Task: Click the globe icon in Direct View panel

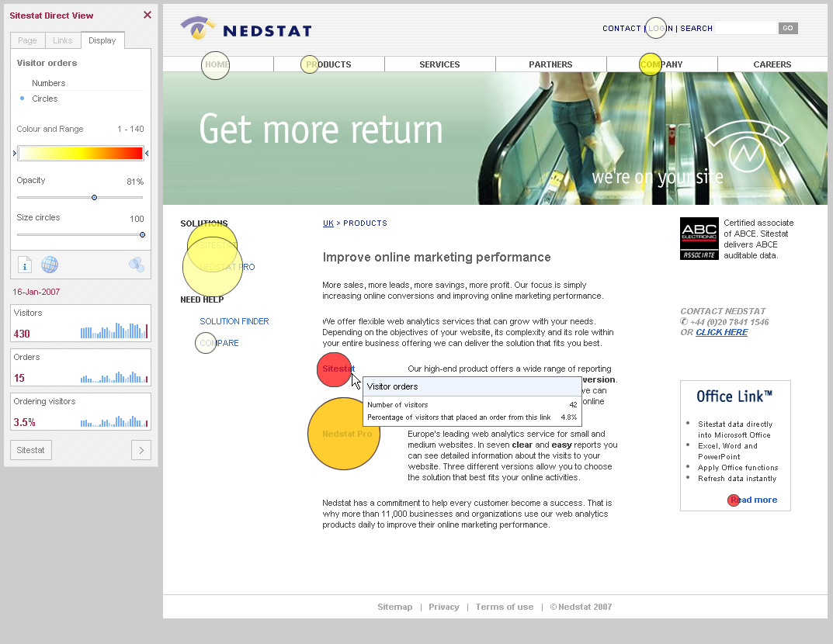Action: click(50, 265)
